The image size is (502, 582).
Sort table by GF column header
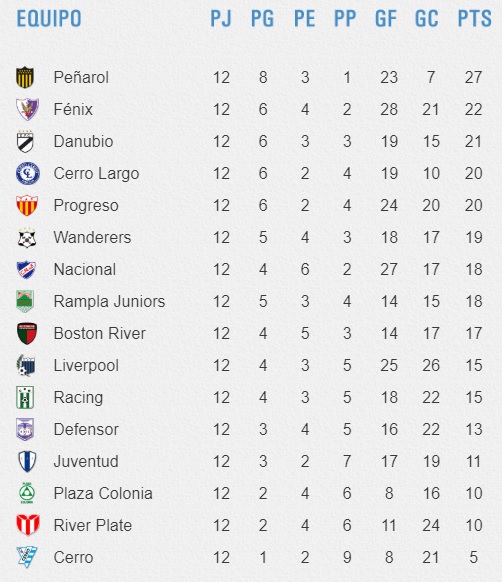pyautogui.click(x=386, y=19)
